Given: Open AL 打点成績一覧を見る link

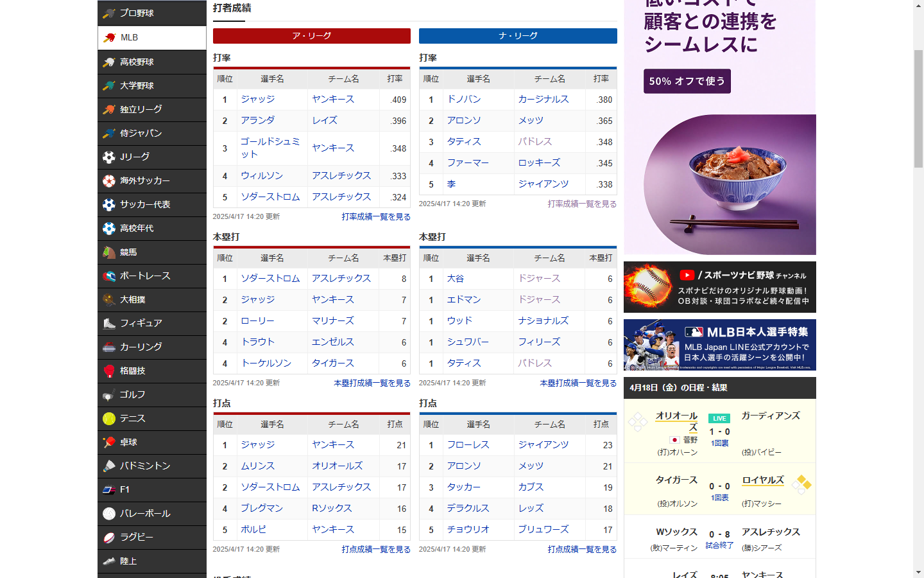Looking at the screenshot, I should click(376, 549).
